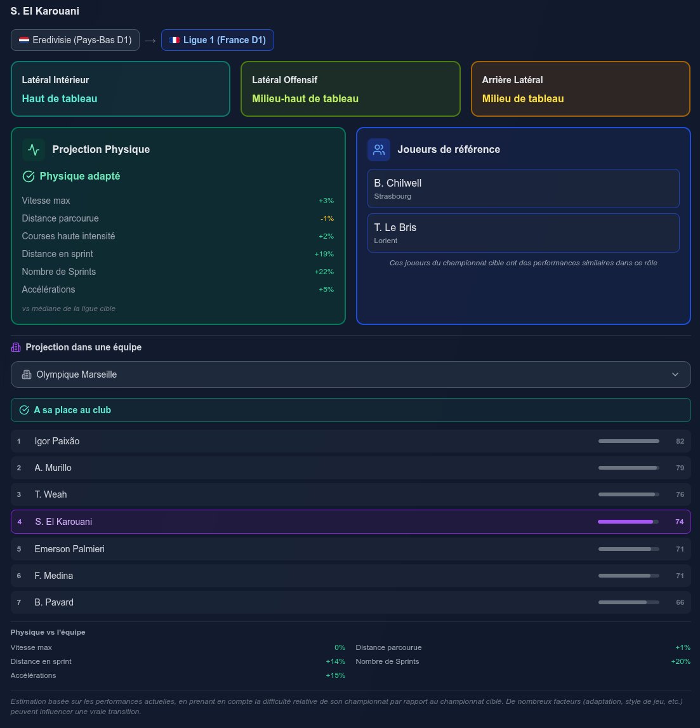The image size is (700, 728).
Task: Click the Physique vs l'équipe heading
Action: point(48,632)
